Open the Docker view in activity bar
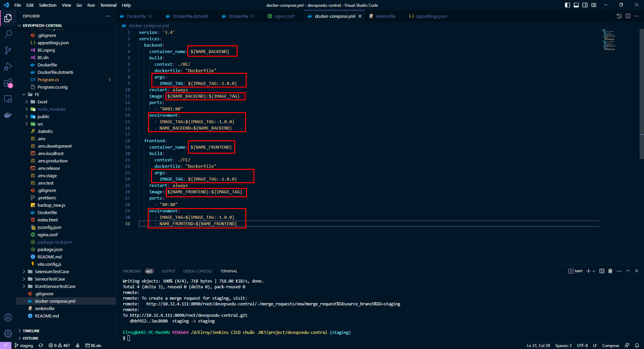The image size is (644, 349). point(8,115)
